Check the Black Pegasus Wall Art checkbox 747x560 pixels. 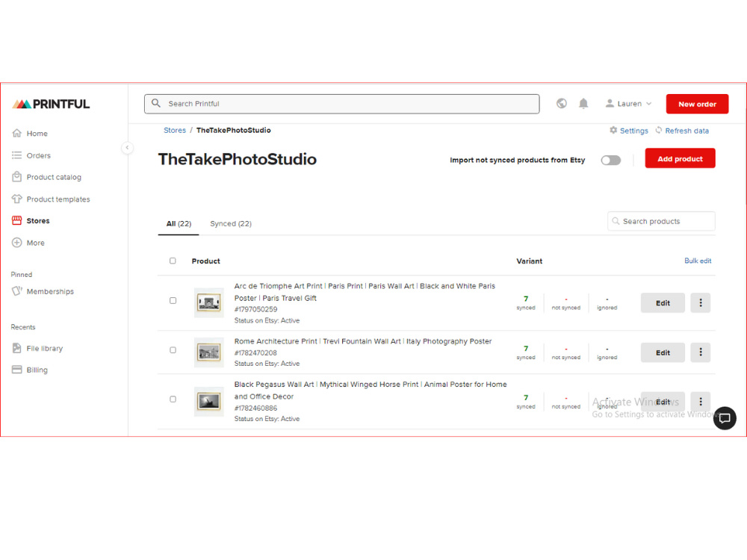tap(173, 399)
